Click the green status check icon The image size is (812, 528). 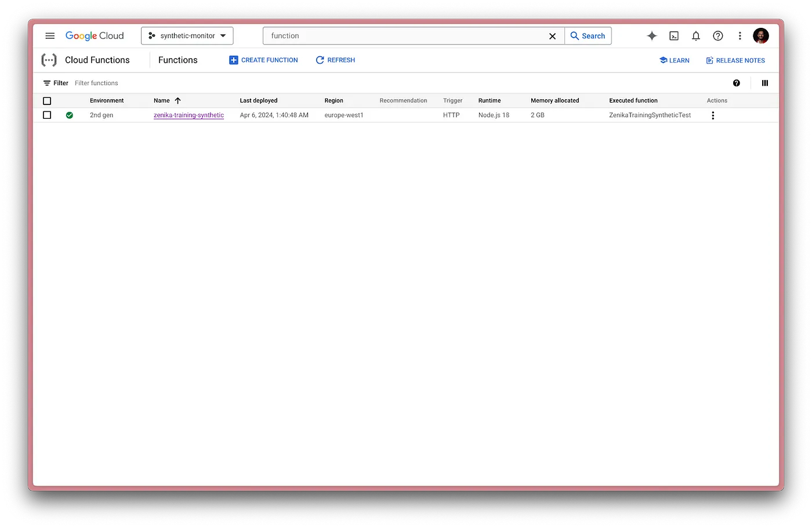(70, 115)
